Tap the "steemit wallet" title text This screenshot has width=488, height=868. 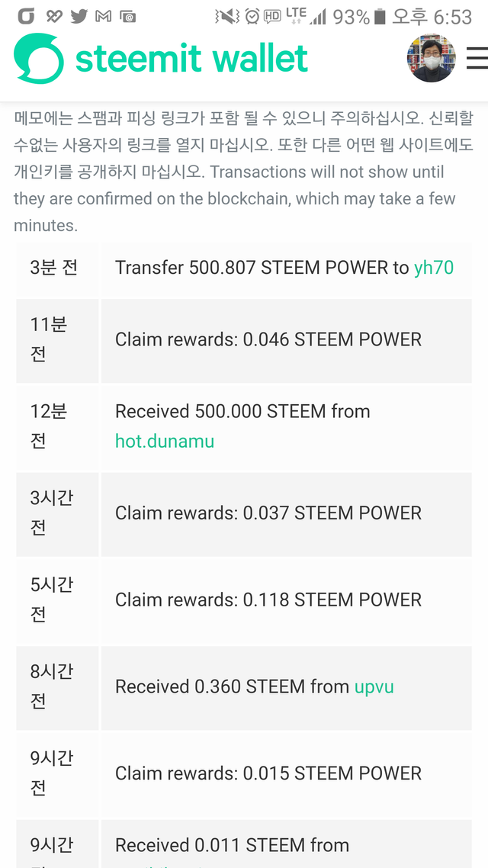click(191, 59)
